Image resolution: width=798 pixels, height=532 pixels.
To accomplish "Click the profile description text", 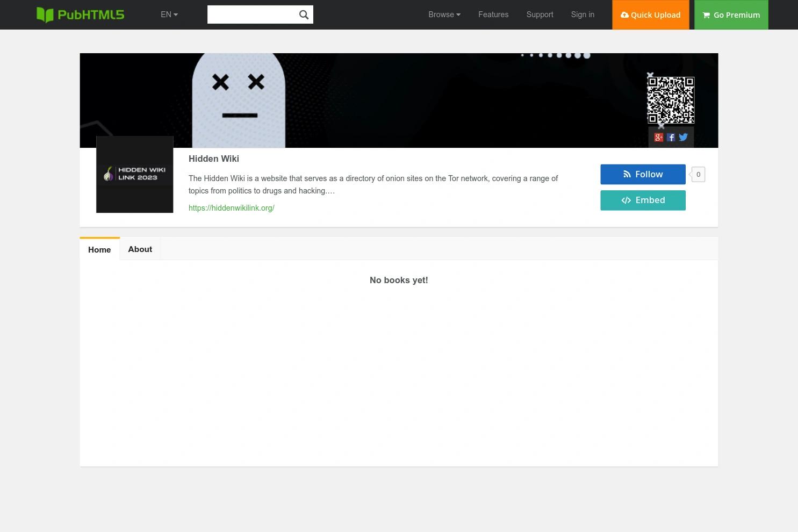I will pyautogui.click(x=373, y=184).
